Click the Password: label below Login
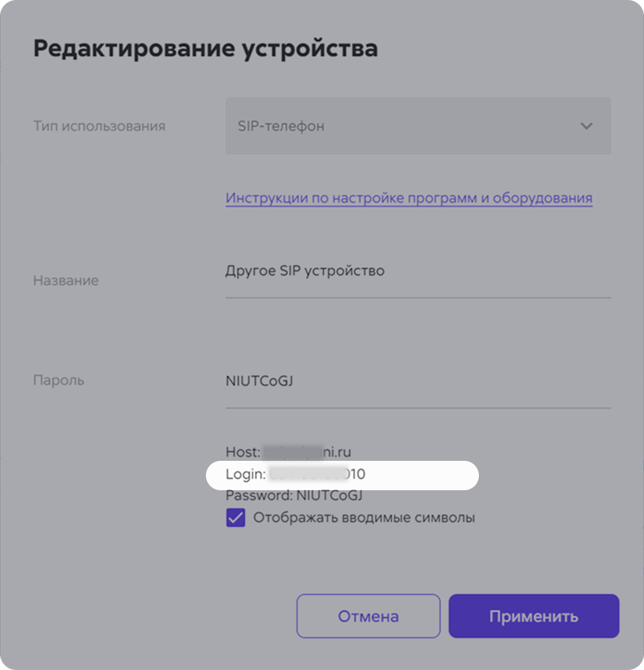 click(x=259, y=495)
